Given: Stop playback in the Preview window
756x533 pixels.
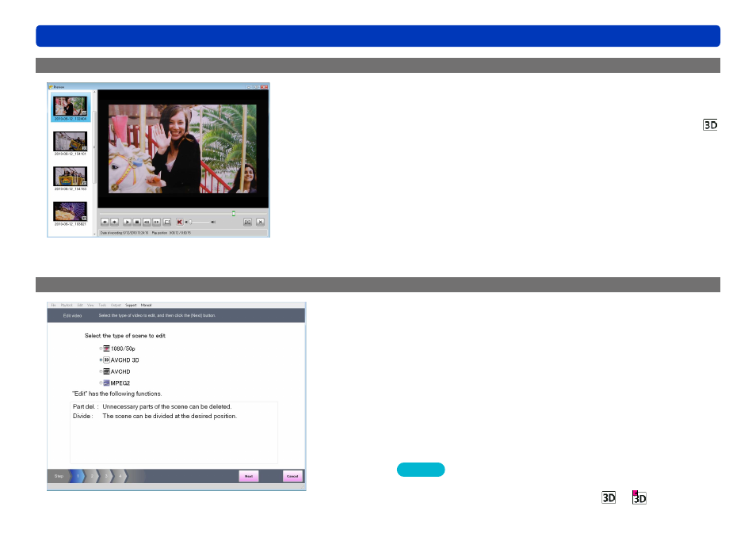Looking at the screenshot, I should point(137,222).
